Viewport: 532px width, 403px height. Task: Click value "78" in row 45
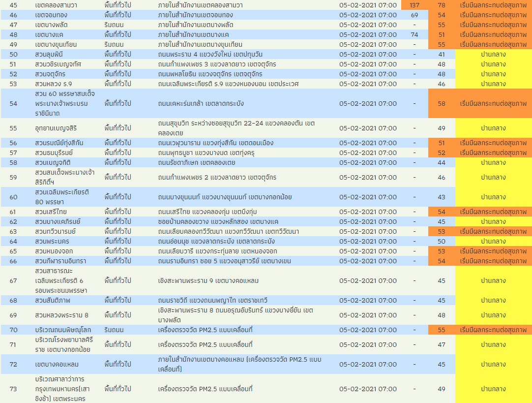pyautogui.click(x=442, y=5)
